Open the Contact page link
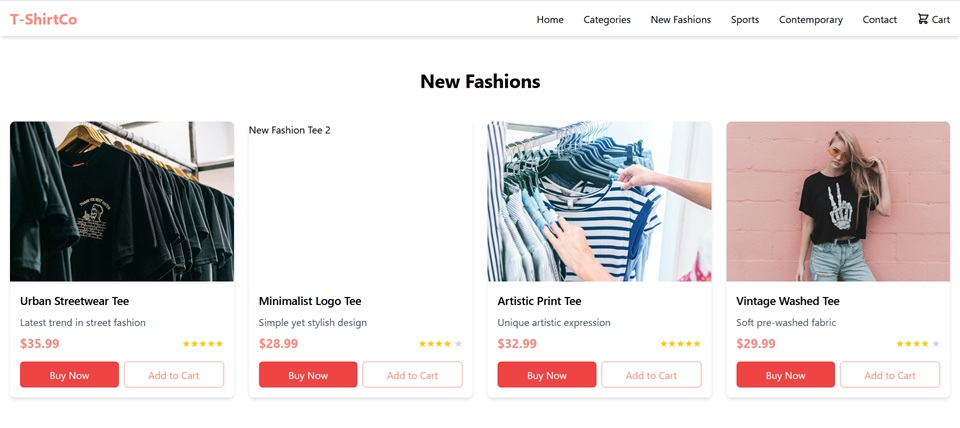The height and width of the screenshot is (428, 960). pos(880,20)
